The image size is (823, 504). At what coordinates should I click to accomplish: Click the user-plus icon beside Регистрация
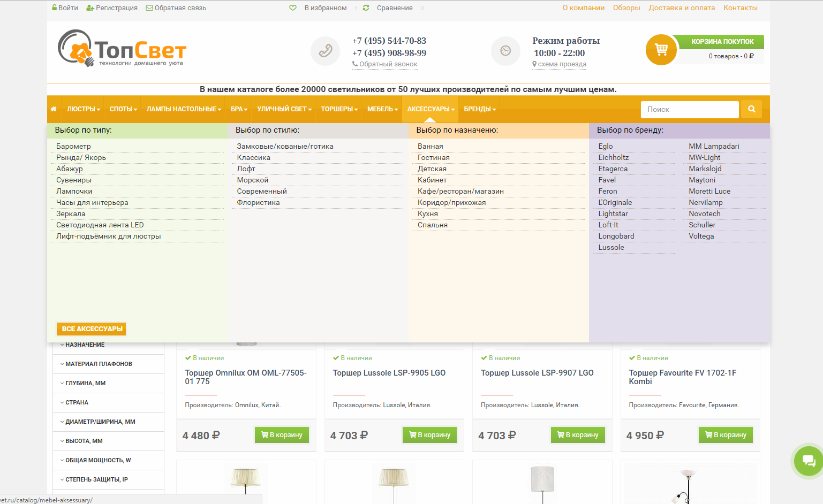click(90, 8)
